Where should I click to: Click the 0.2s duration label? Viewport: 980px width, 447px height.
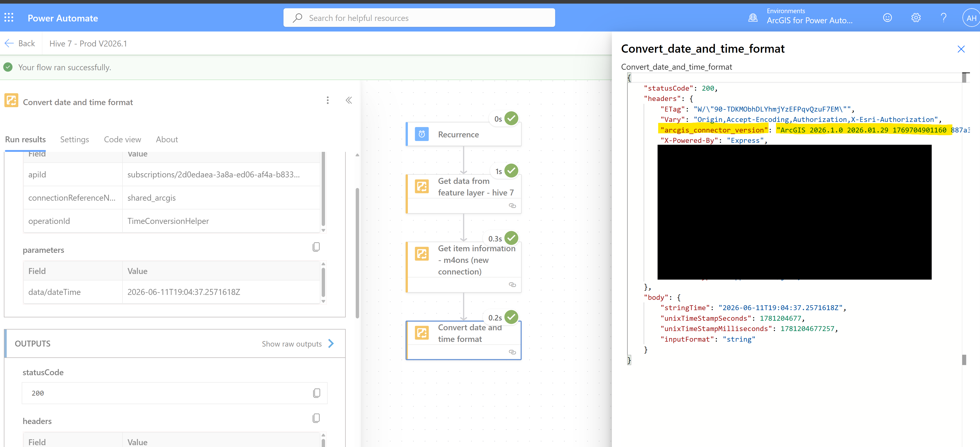point(495,318)
